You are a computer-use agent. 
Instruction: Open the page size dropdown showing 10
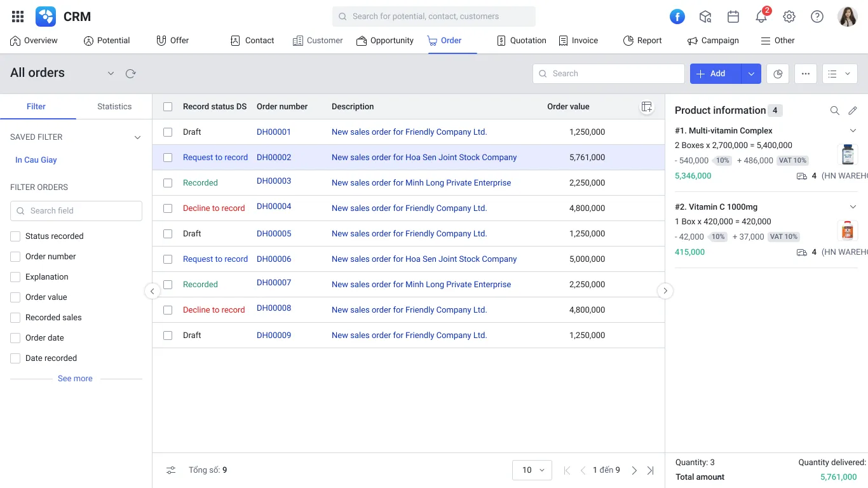[x=532, y=470]
